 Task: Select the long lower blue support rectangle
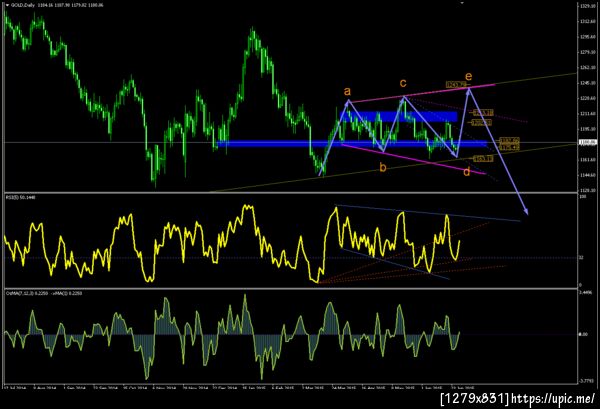[352, 143]
